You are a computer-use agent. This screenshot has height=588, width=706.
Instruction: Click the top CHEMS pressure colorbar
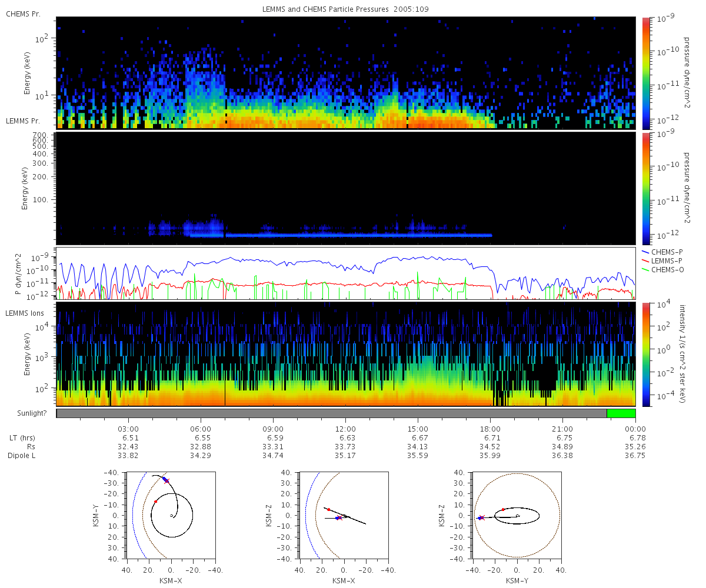pos(646,73)
